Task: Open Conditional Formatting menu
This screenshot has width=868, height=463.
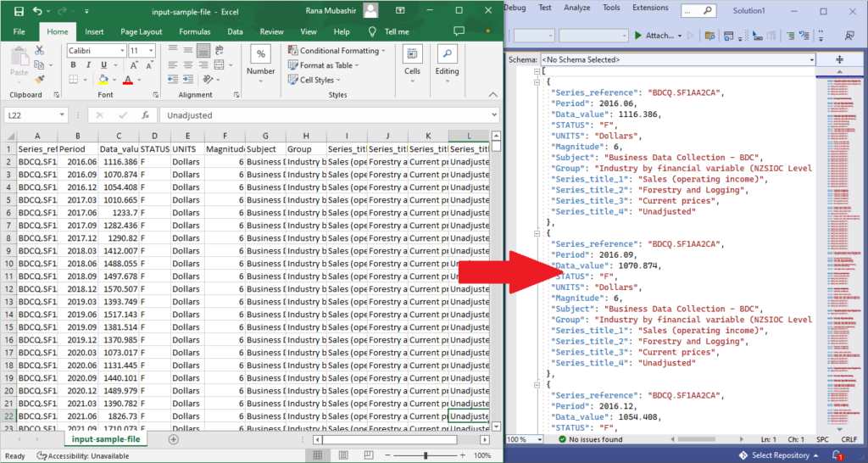Action: tap(336, 50)
